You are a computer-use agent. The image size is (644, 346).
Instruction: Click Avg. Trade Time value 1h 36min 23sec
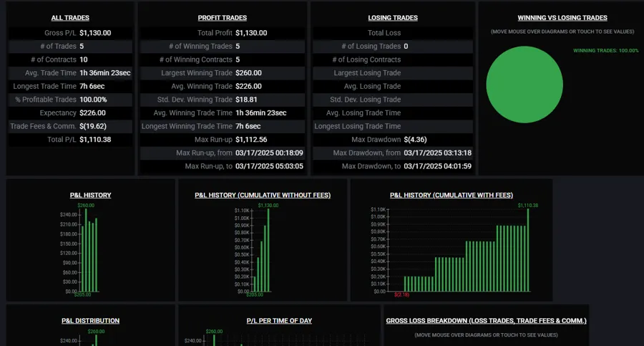pos(105,73)
